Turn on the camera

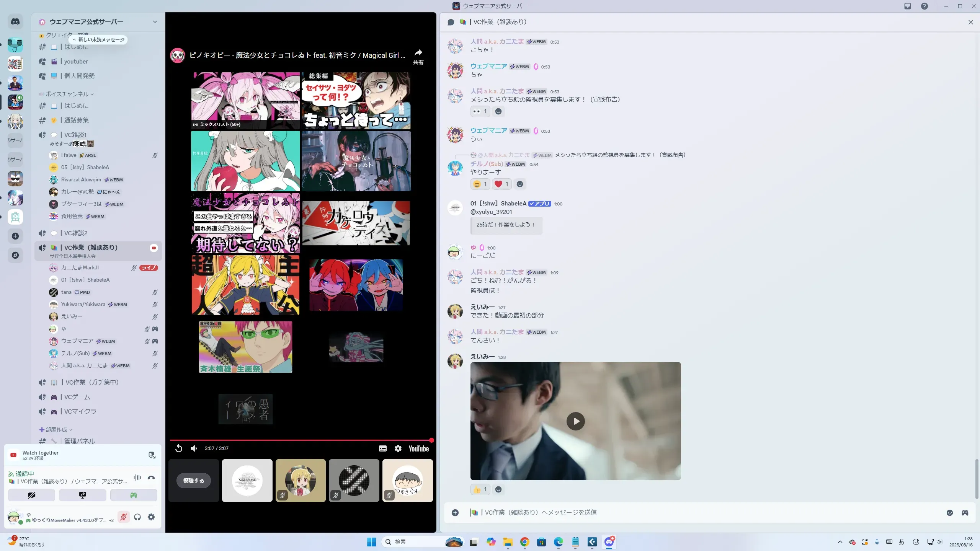coord(31,495)
